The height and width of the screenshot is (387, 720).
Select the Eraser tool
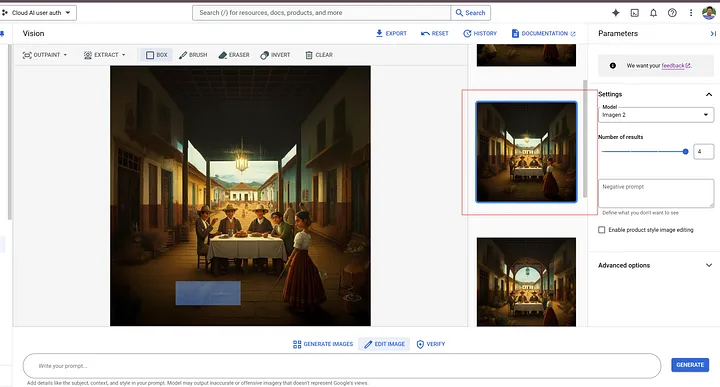coord(234,55)
